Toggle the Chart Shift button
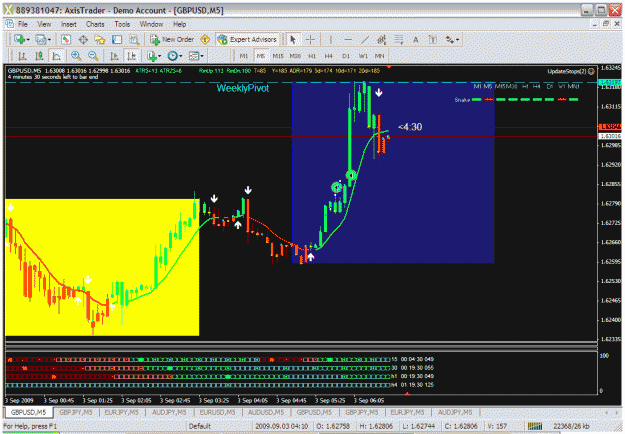The image size is (625, 434). [131, 56]
